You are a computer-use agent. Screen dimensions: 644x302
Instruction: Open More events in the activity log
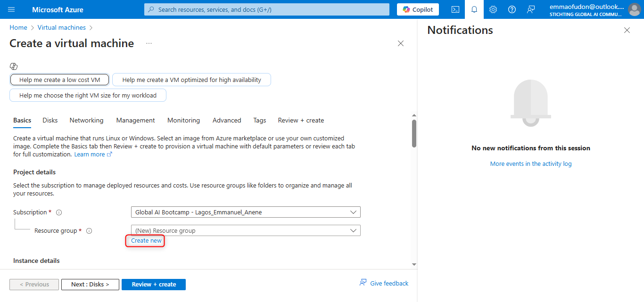[531, 164]
